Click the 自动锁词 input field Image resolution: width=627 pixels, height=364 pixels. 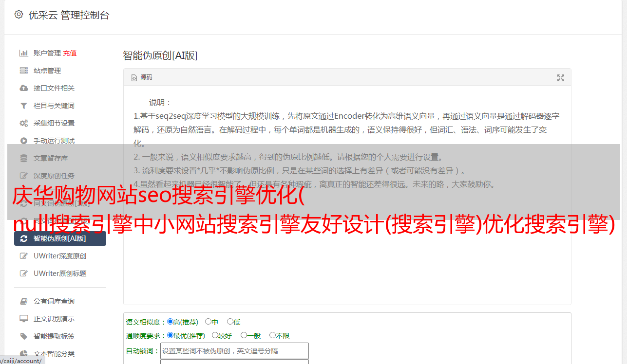(x=234, y=351)
